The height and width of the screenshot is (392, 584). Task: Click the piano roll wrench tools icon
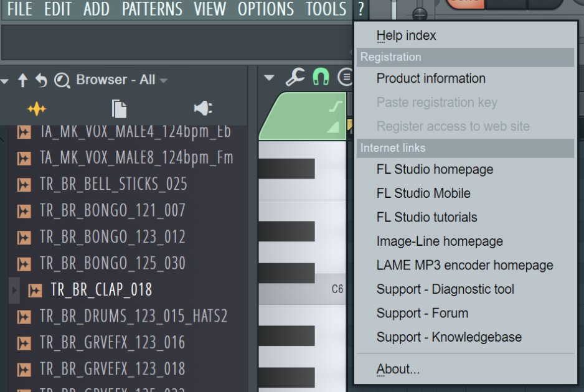pos(295,77)
